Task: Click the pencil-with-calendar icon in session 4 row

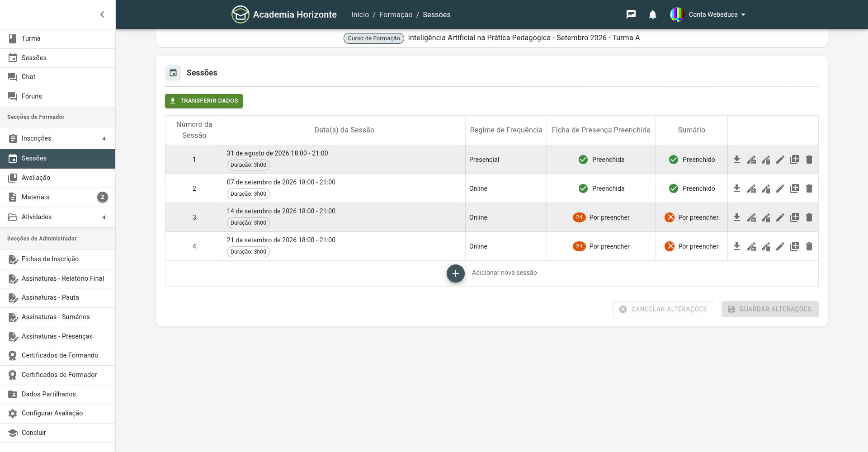Action: (751, 246)
